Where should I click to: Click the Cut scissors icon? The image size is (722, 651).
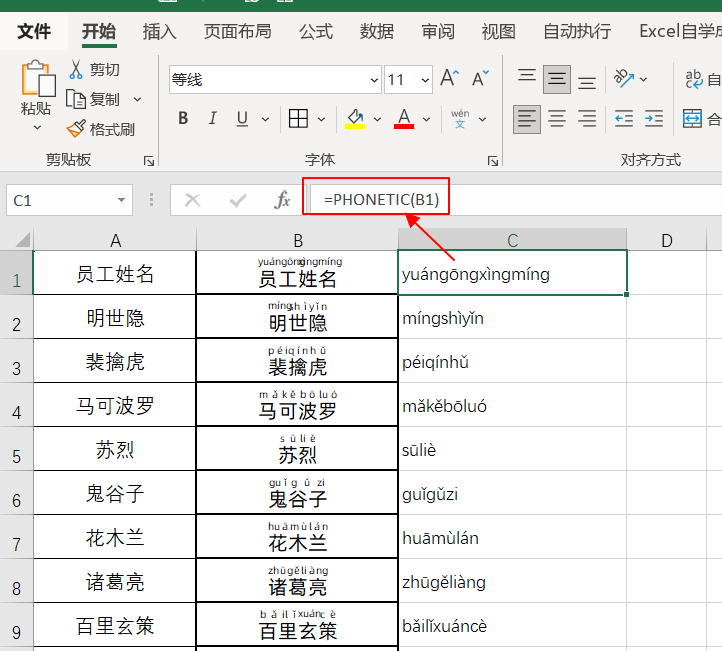pos(76,70)
